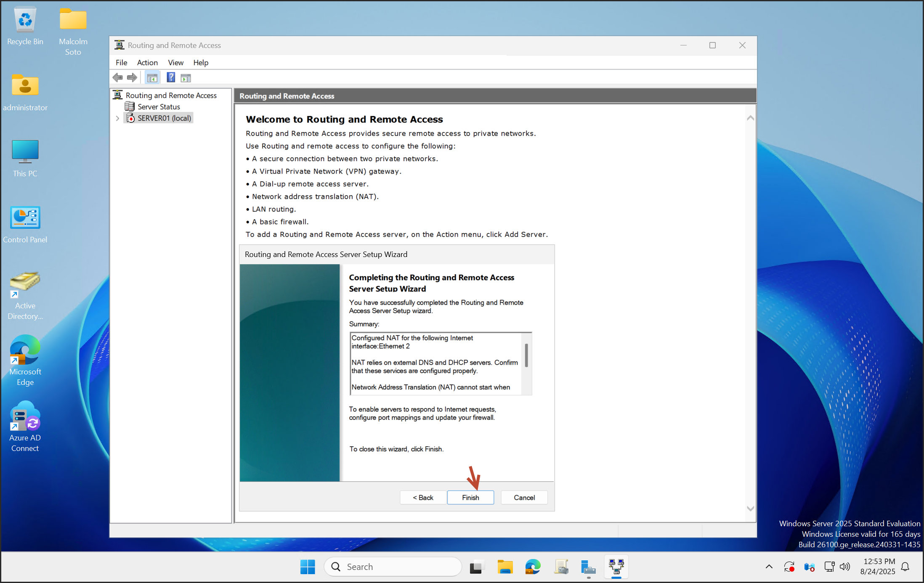Click the Summary box scrollbar thumb
Viewport: 924px width, 583px height.
(x=526, y=355)
